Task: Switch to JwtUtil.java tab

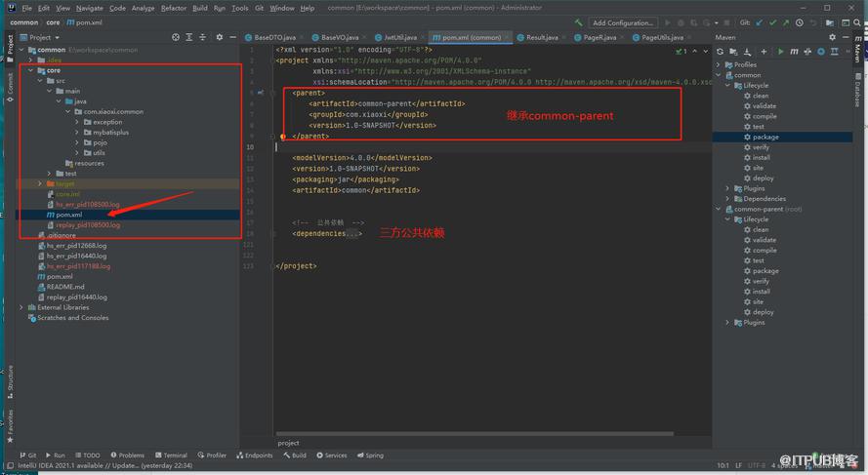Action: pyautogui.click(x=400, y=38)
